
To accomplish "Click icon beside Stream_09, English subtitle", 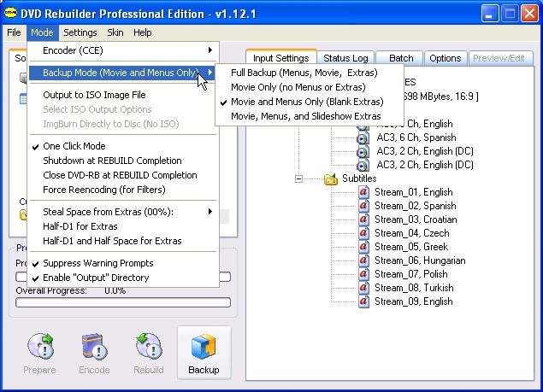I will pos(363,301).
